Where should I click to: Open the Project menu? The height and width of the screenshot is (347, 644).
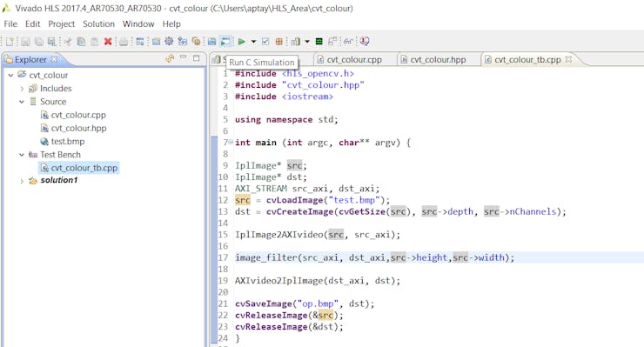coord(61,23)
